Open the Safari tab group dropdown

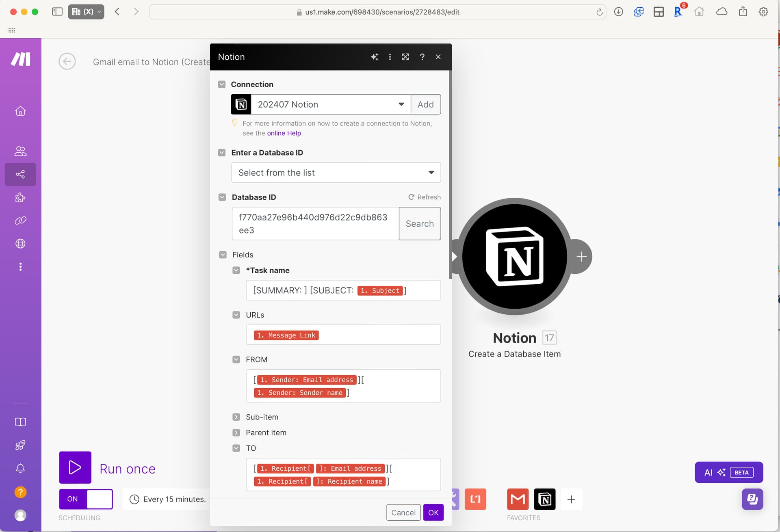tap(86, 12)
